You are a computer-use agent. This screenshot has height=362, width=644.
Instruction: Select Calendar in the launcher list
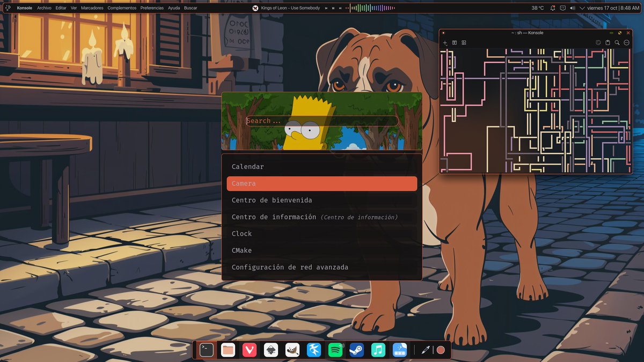(321, 167)
